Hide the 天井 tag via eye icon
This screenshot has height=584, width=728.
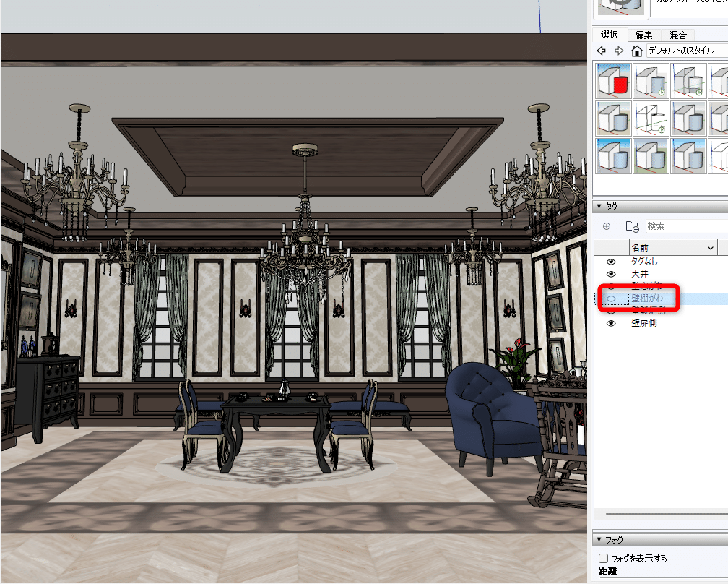(x=611, y=274)
